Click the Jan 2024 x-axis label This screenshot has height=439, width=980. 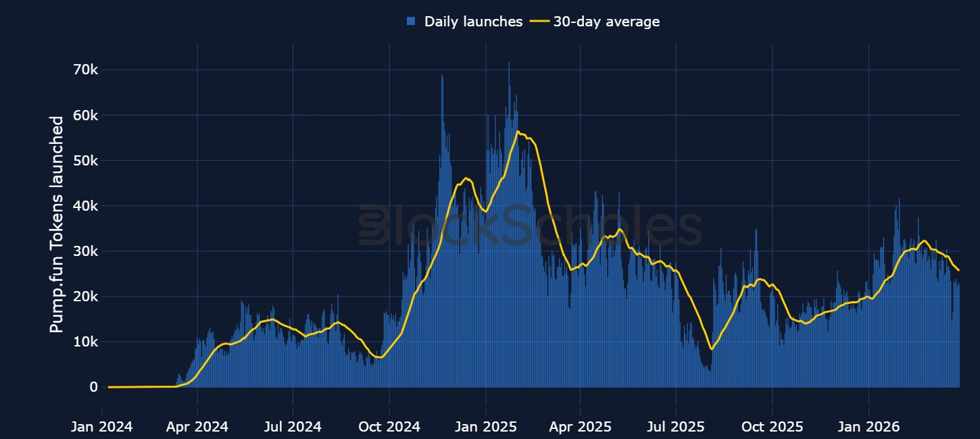(102, 427)
